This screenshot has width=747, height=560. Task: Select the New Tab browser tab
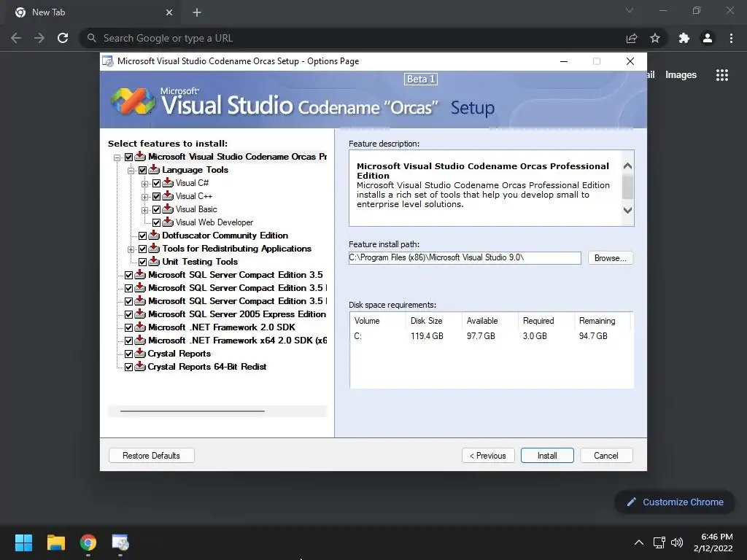click(93, 12)
